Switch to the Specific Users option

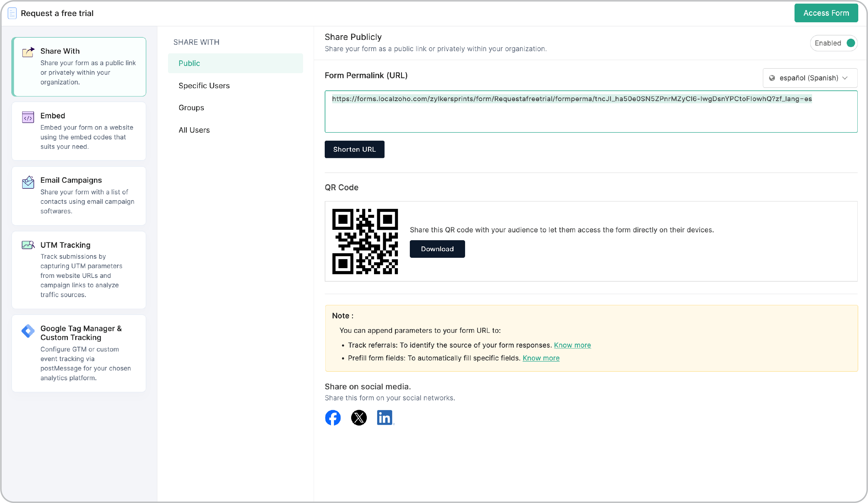pos(204,85)
